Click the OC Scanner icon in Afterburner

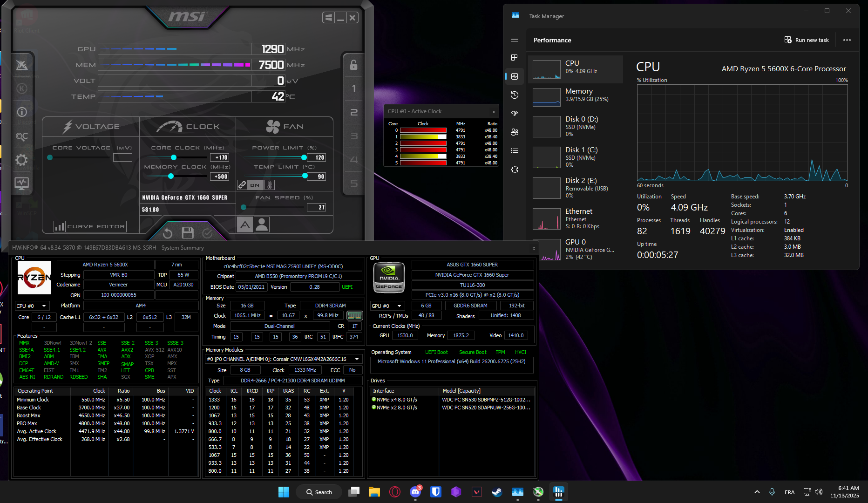(x=21, y=136)
